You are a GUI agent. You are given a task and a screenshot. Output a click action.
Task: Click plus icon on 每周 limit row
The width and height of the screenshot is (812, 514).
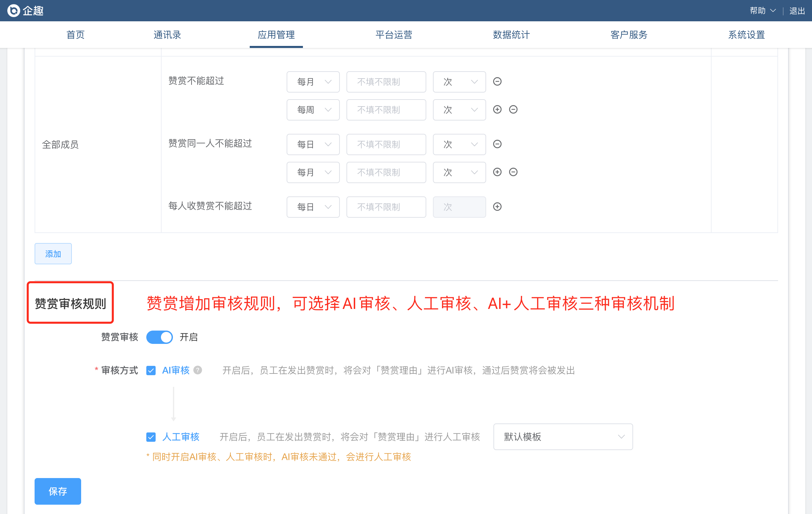coord(497,109)
